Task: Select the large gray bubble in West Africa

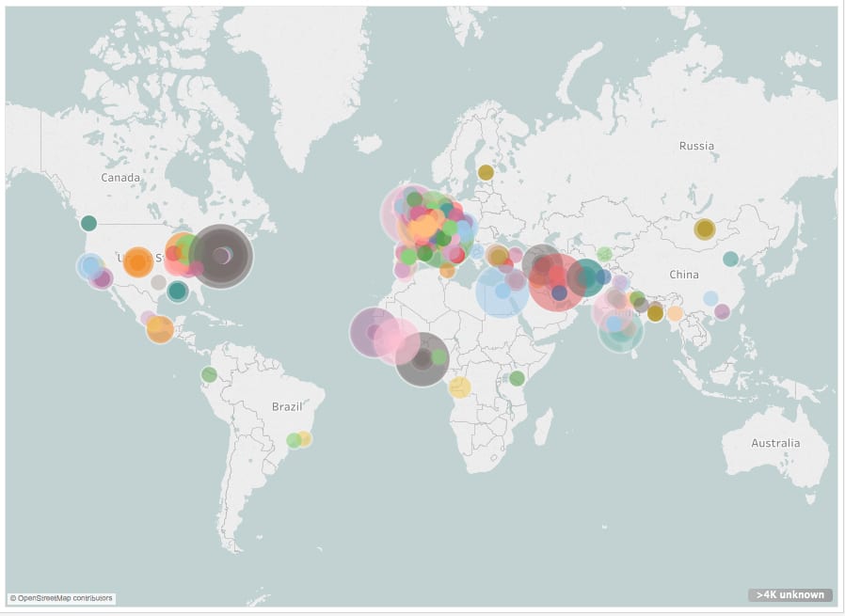Action: [421, 359]
